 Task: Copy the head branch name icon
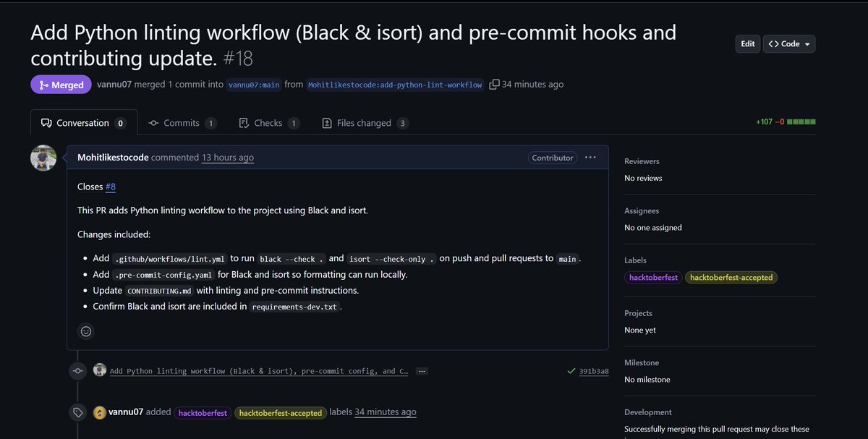pos(494,85)
